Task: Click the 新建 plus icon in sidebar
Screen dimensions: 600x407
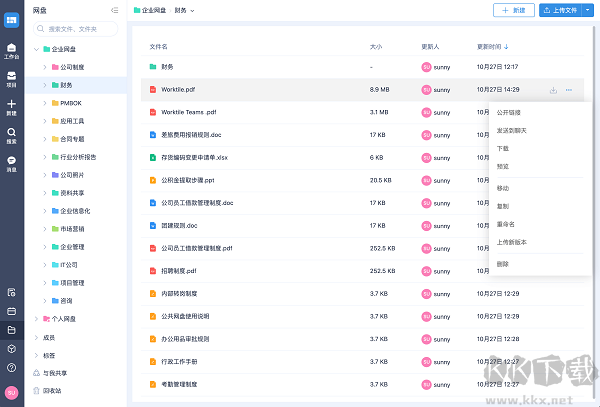Action: pyautogui.click(x=11, y=107)
